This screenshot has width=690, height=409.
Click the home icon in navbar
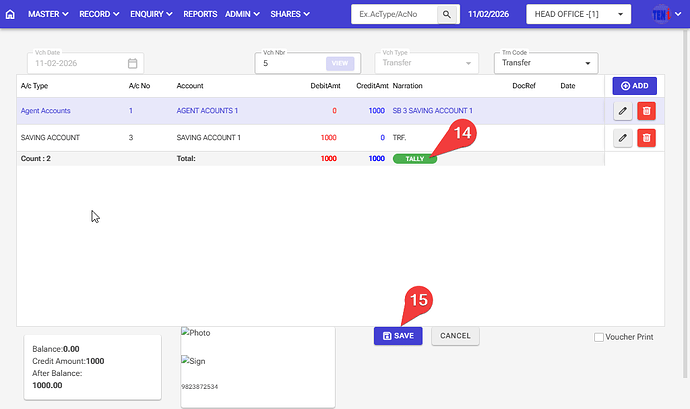[11, 15]
